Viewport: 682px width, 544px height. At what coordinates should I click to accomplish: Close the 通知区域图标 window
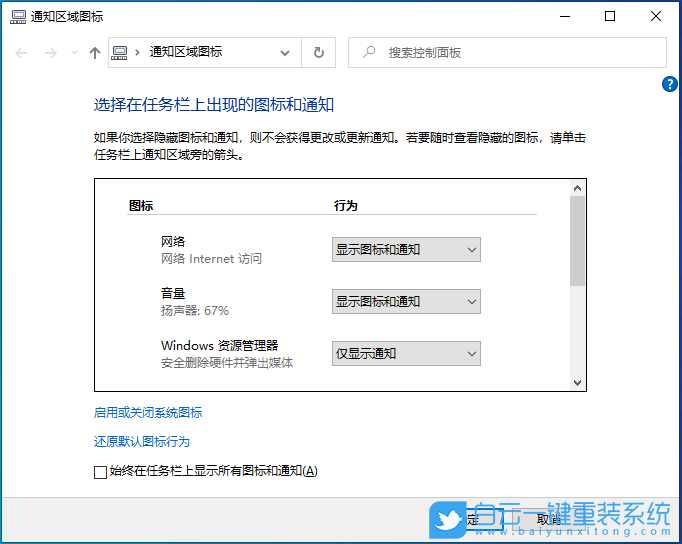click(x=656, y=17)
